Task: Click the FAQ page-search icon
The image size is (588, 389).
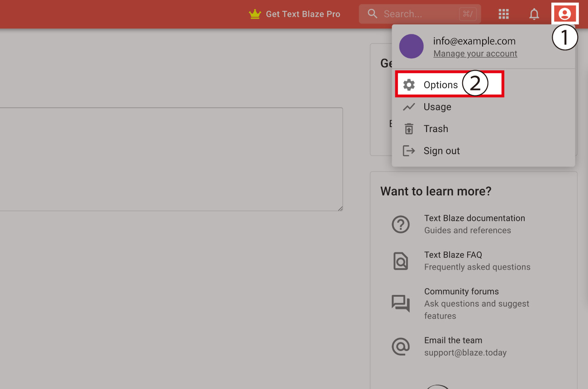Action: tap(401, 261)
